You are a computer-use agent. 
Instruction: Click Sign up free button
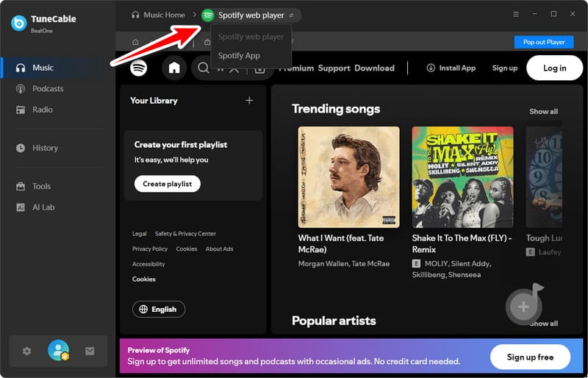[530, 357]
